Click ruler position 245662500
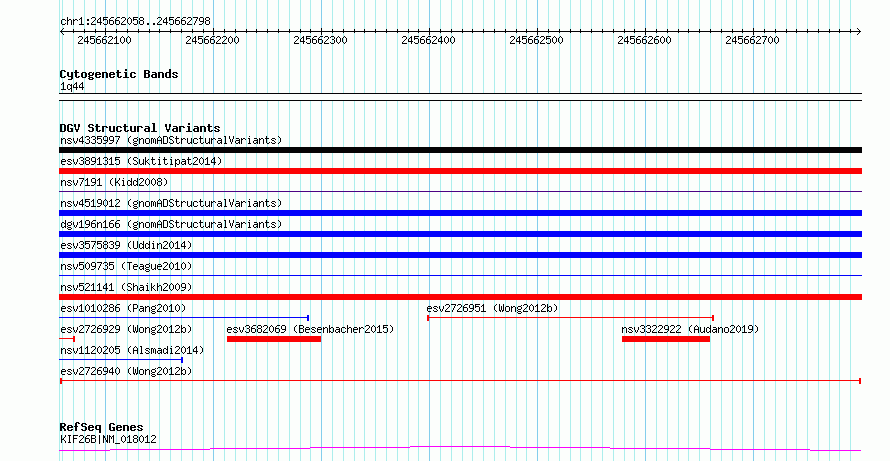The width and height of the screenshot is (890, 461). [x=536, y=40]
